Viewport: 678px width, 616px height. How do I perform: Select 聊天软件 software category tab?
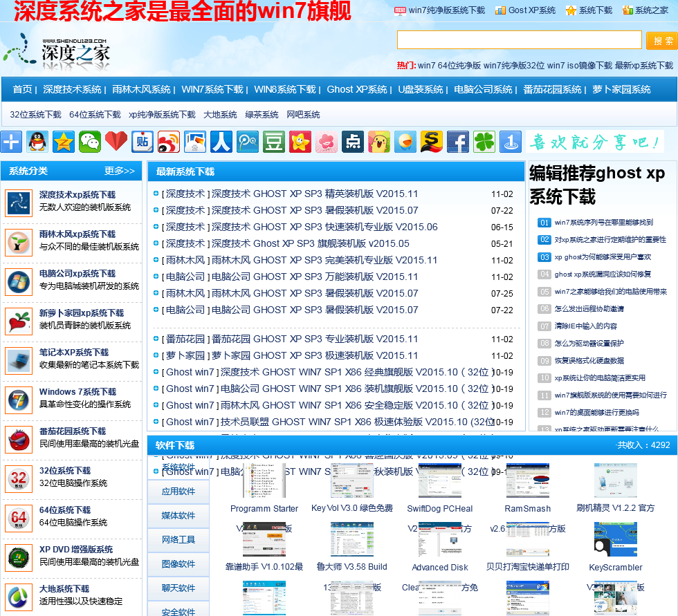point(178,588)
